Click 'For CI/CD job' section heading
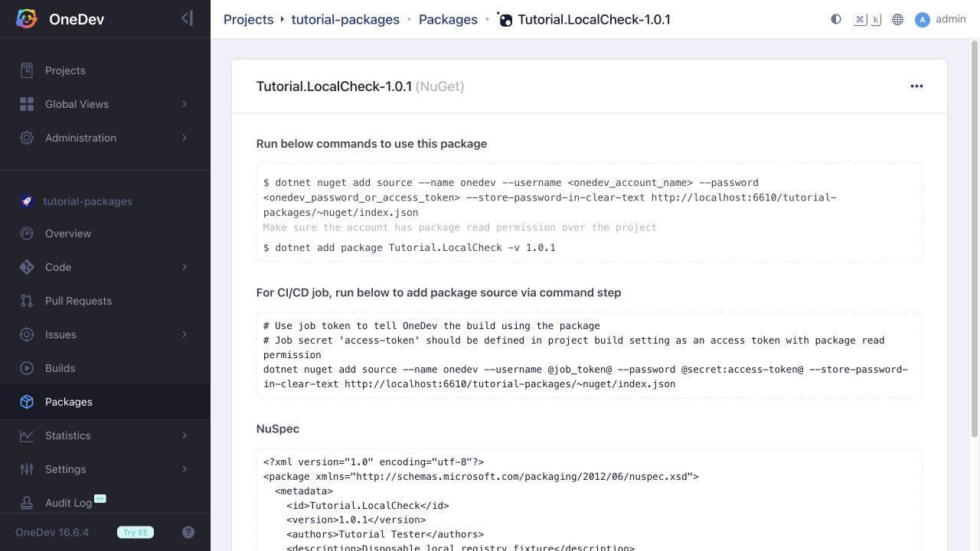This screenshot has width=980, height=551. click(x=439, y=292)
